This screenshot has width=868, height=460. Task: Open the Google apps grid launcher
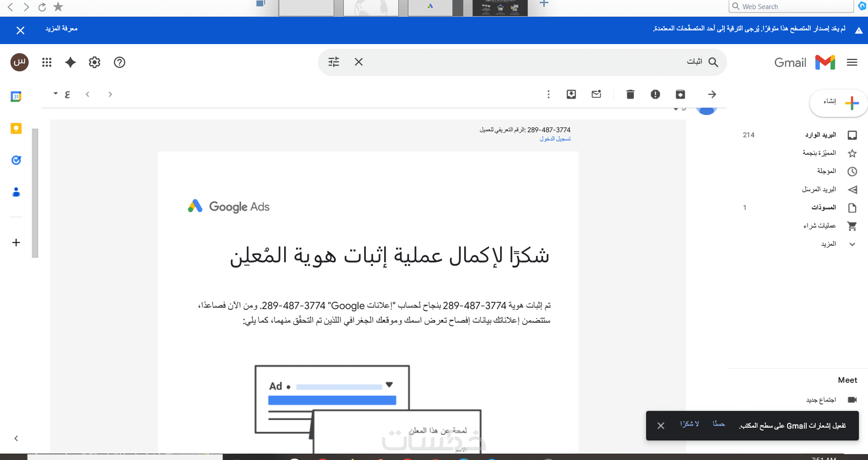(x=47, y=62)
